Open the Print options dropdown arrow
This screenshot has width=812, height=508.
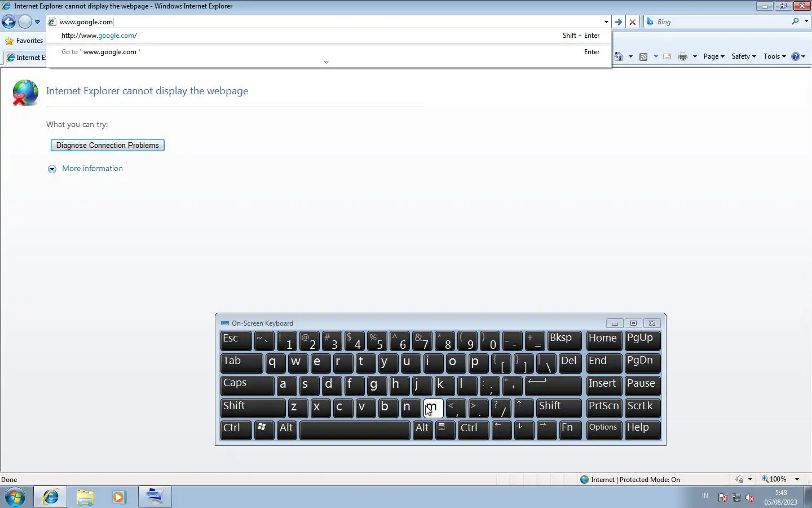(695, 56)
